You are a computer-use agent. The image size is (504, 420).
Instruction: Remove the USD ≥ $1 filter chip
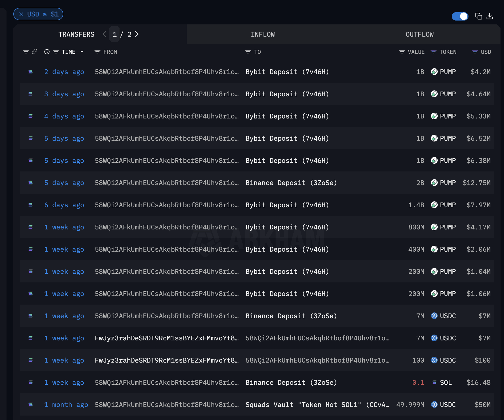21,14
